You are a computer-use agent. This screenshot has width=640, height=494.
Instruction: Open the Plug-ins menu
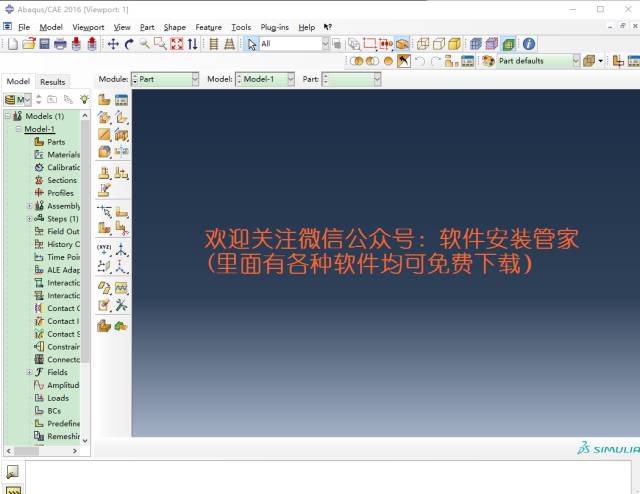[x=274, y=27]
